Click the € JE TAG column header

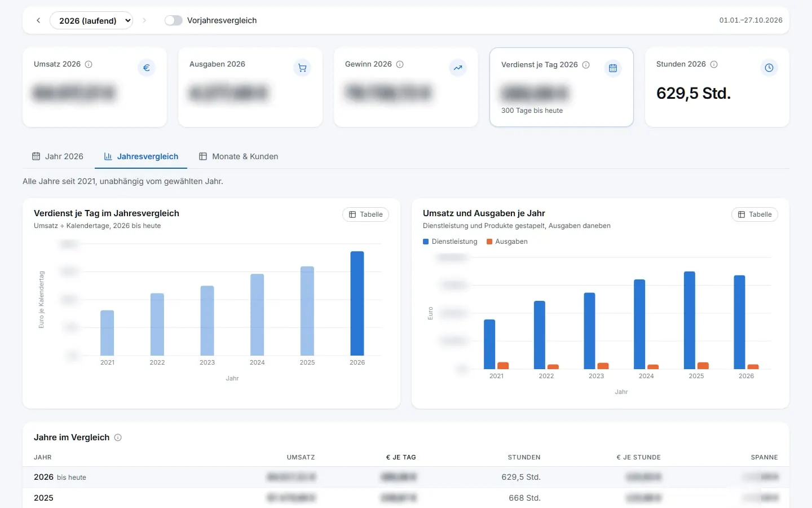pyautogui.click(x=401, y=457)
